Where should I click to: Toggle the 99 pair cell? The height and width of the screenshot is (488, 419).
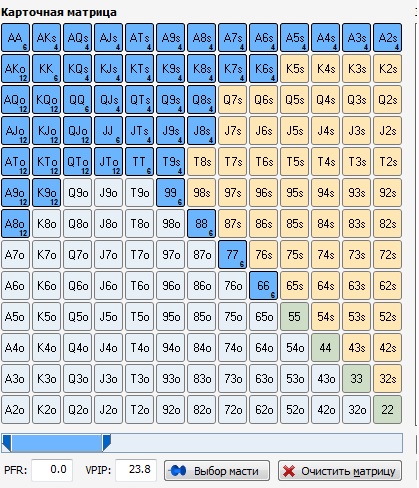click(170, 193)
